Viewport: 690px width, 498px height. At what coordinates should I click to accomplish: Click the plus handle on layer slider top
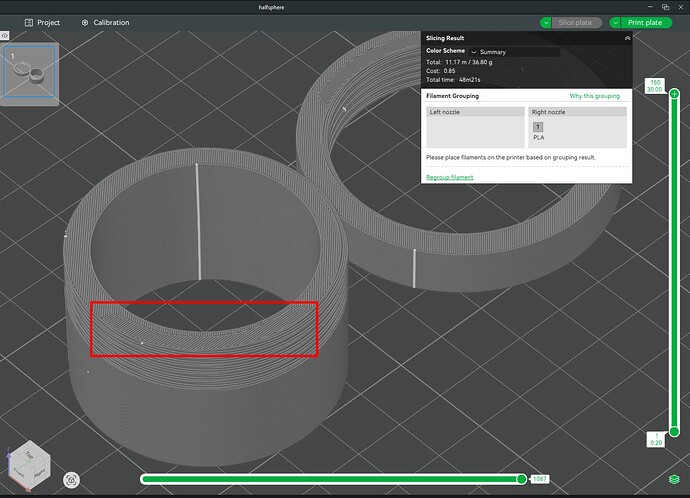[674, 94]
